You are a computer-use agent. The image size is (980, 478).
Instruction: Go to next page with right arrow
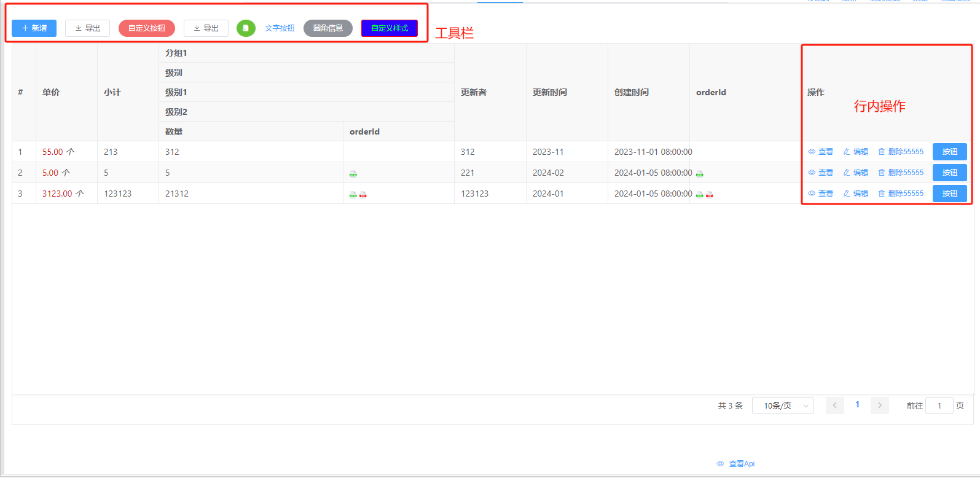pyautogui.click(x=879, y=406)
